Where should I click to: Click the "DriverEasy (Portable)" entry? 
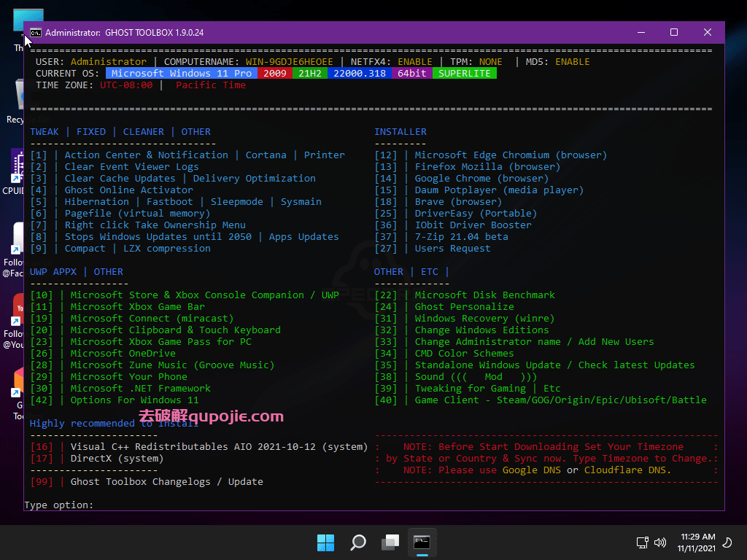476,214
